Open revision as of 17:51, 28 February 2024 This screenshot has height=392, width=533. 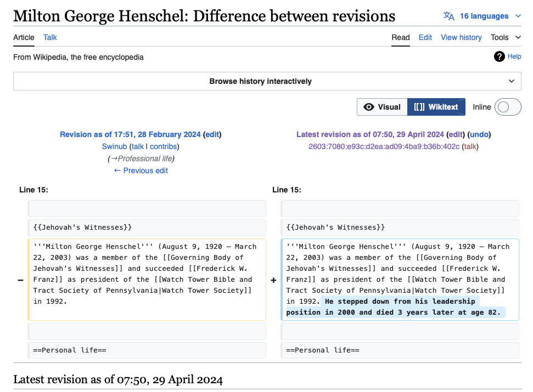tap(130, 134)
